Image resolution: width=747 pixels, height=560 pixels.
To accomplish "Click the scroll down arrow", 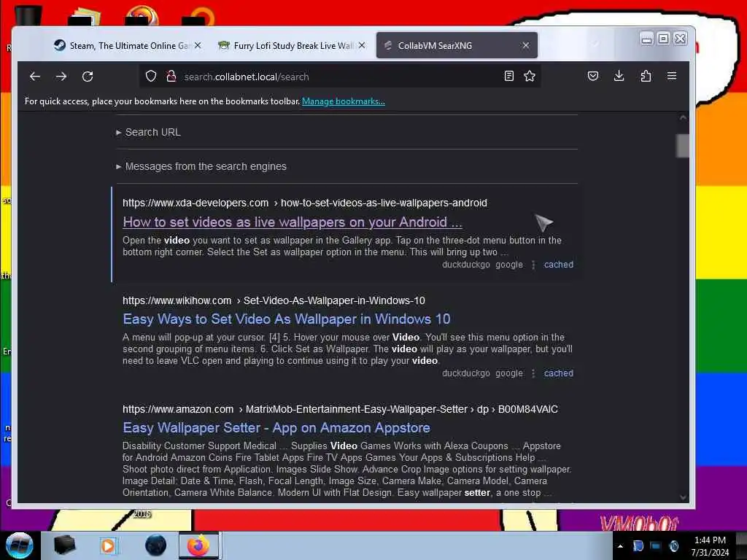I will pos(683,497).
